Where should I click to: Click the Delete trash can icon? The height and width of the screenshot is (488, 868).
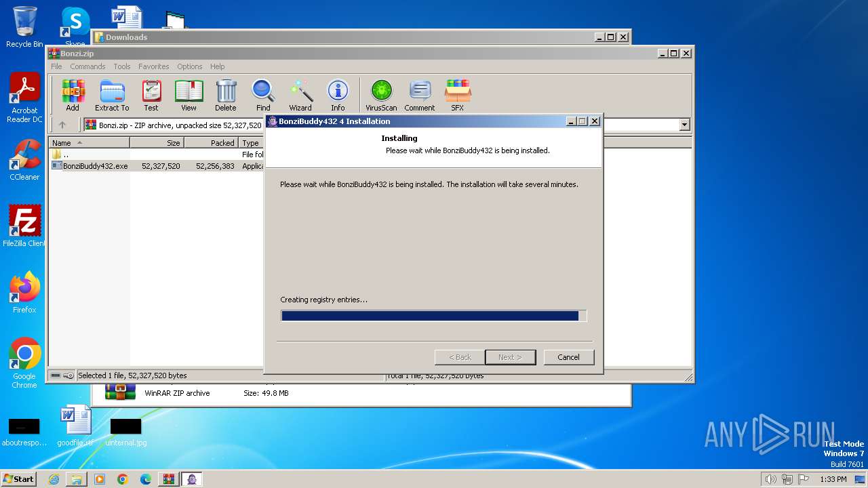point(226,95)
